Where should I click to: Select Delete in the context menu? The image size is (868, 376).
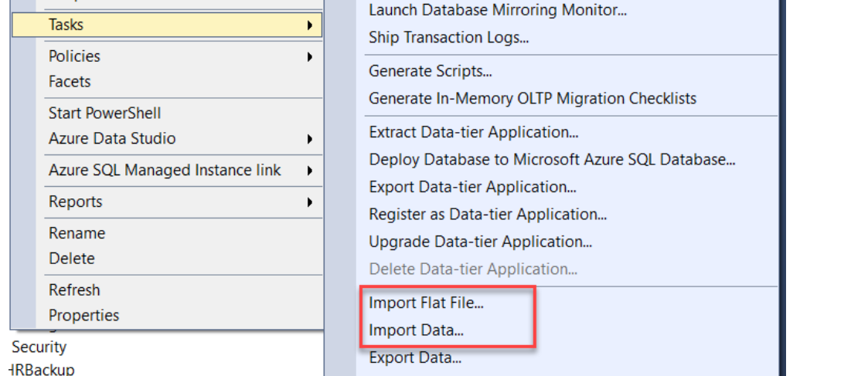tap(72, 259)
